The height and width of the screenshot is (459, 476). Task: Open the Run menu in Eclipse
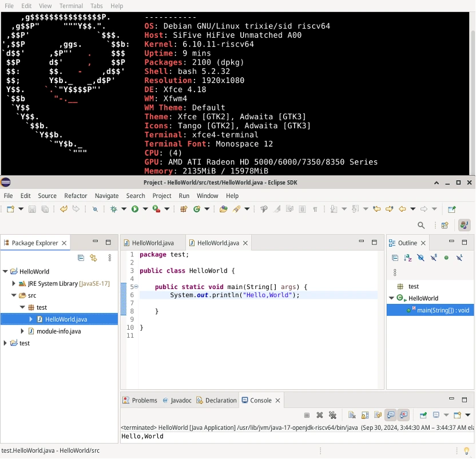coord(184,196)
